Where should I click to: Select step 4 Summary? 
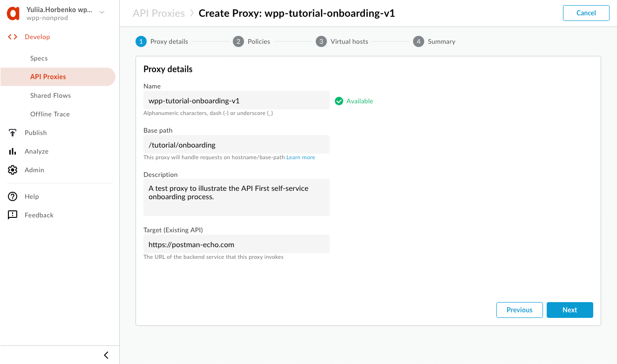point(434,41)
